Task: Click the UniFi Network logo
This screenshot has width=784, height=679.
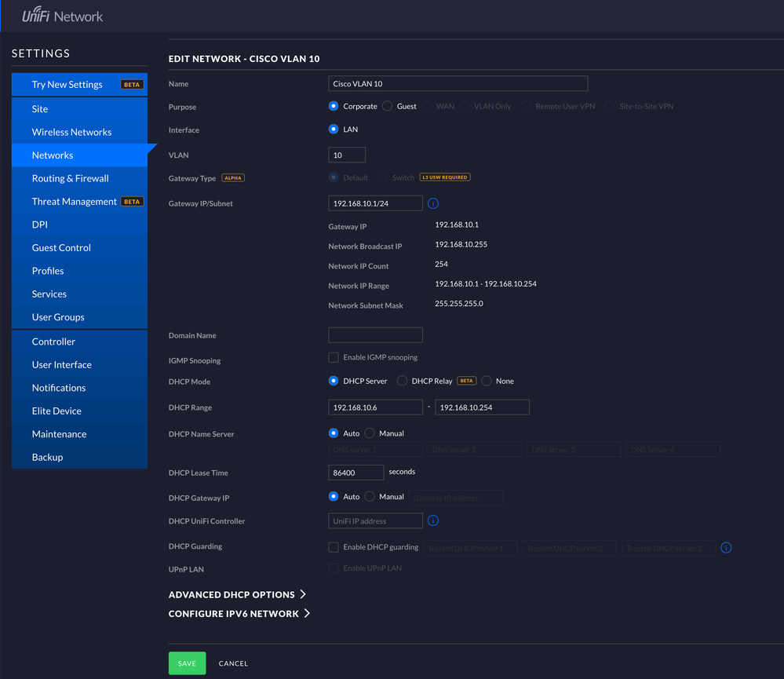Action: (x=63, y=15)
